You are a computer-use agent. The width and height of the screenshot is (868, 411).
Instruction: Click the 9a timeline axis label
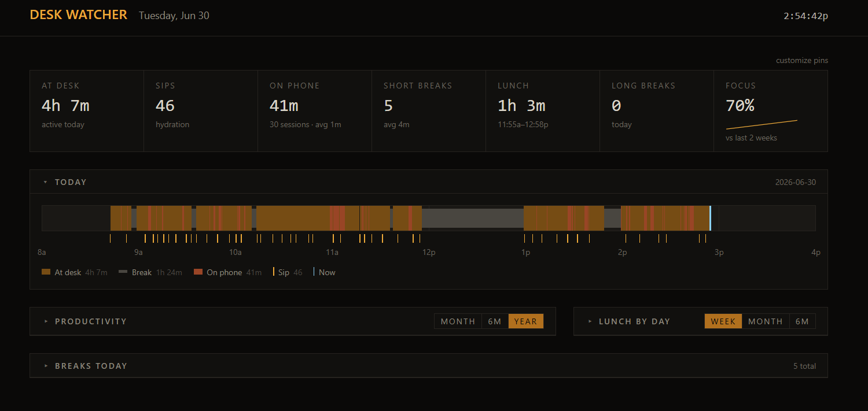point(138,253)
